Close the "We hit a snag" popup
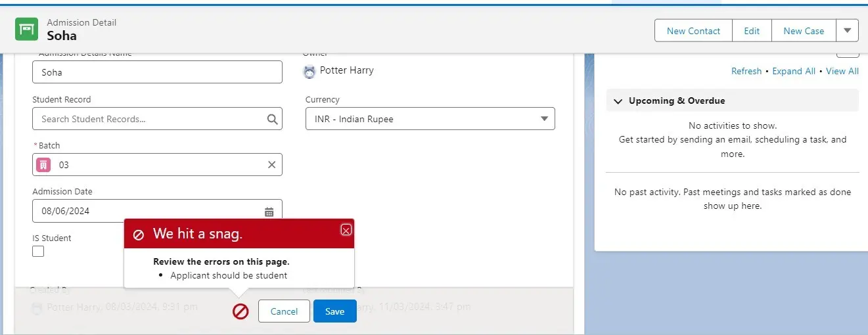Viewport: 868px width, 335px height. click(x=346, y=230)
